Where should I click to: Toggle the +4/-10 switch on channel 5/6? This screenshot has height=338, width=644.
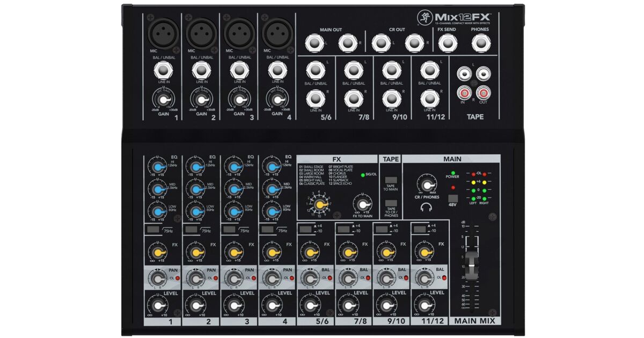click(x=305, y=229)
